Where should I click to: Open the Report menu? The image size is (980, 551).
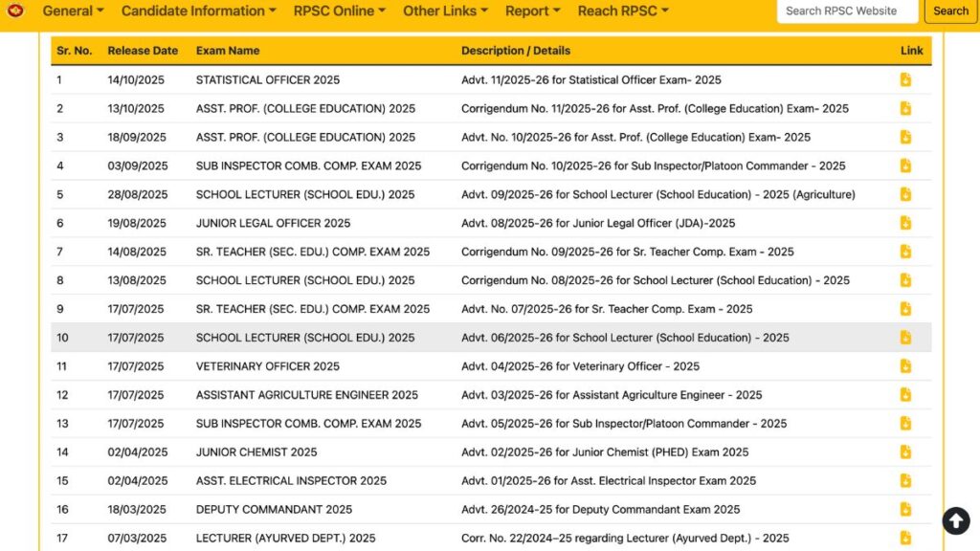(x=533, y=11)
